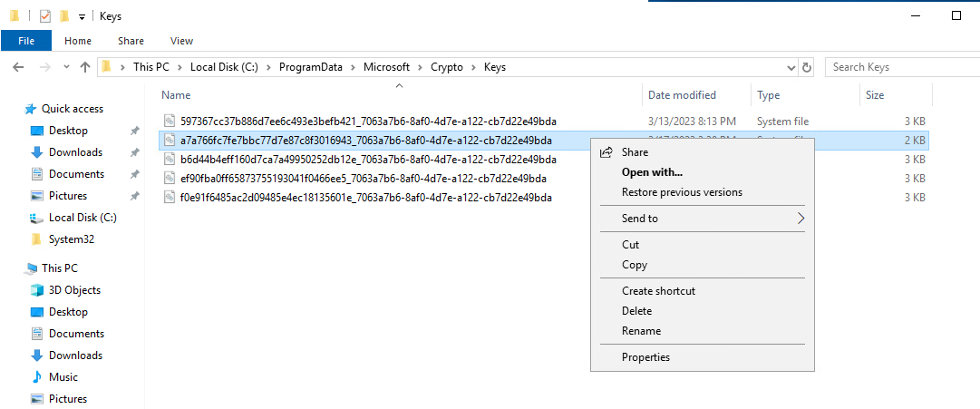
Task: Click the 3 KB size of file 597367cc
Action: (915, 121)
